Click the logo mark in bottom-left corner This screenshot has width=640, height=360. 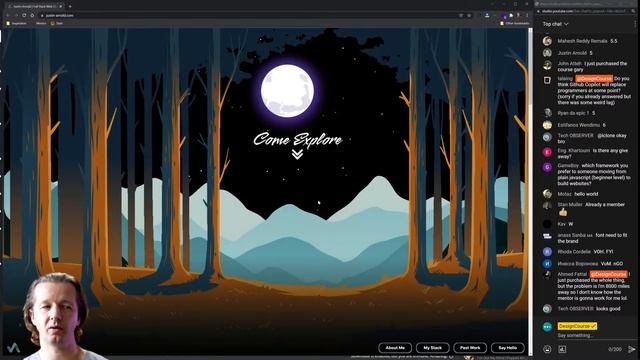pyautogui.click(x=13, y=348)
